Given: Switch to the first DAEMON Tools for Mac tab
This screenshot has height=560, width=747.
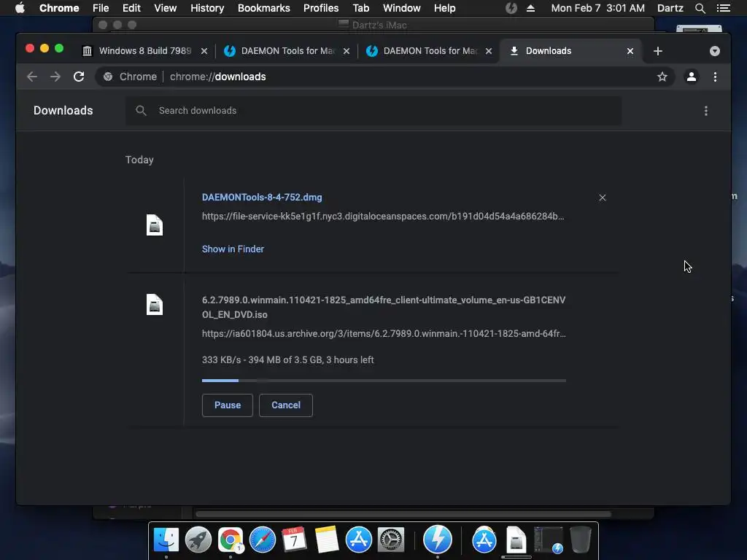Looking at the screenshot, I should (x=287, y=51).
